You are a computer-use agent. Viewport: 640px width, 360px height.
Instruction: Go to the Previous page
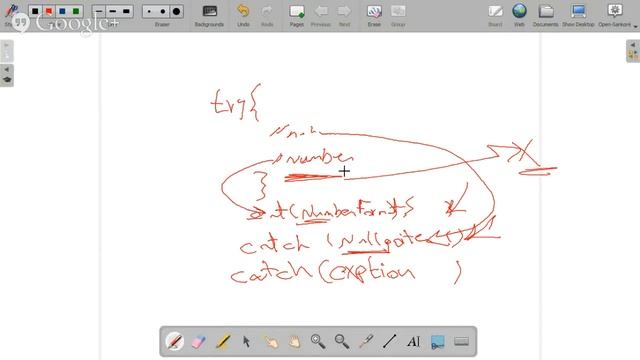(x=321, y=15)
